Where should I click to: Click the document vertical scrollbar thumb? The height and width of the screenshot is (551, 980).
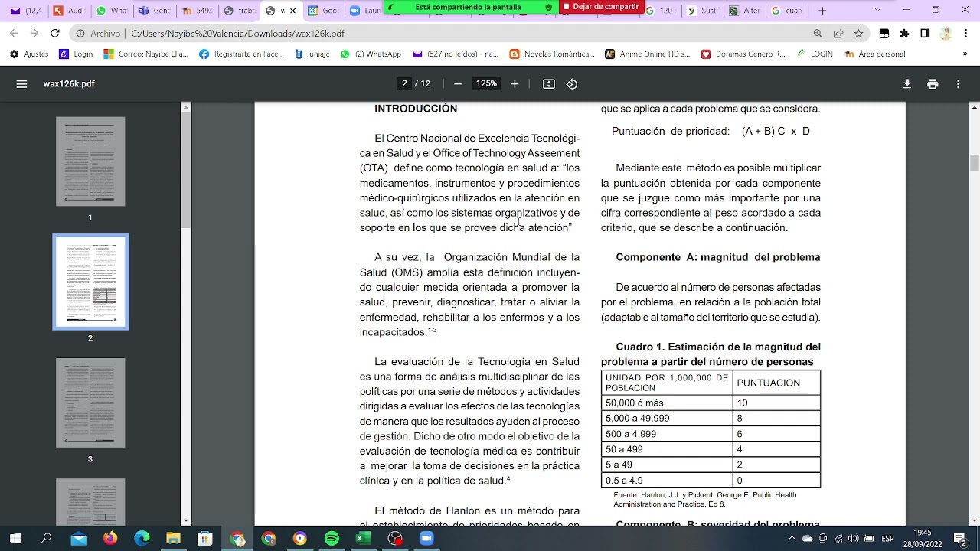pos(975,163)
